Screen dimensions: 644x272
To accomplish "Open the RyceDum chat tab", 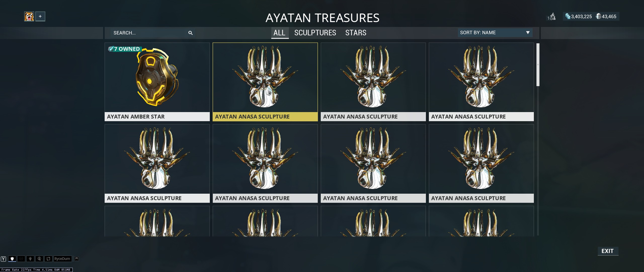I will 62,259.
